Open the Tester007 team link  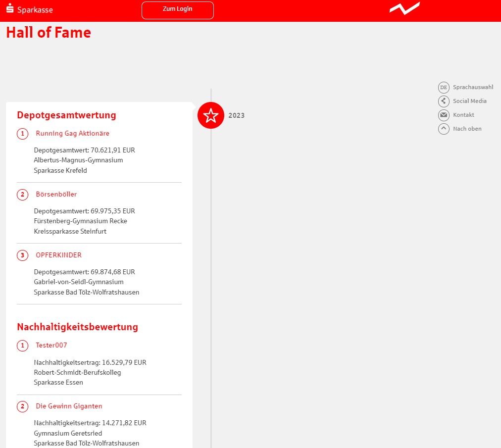point(51,346)
